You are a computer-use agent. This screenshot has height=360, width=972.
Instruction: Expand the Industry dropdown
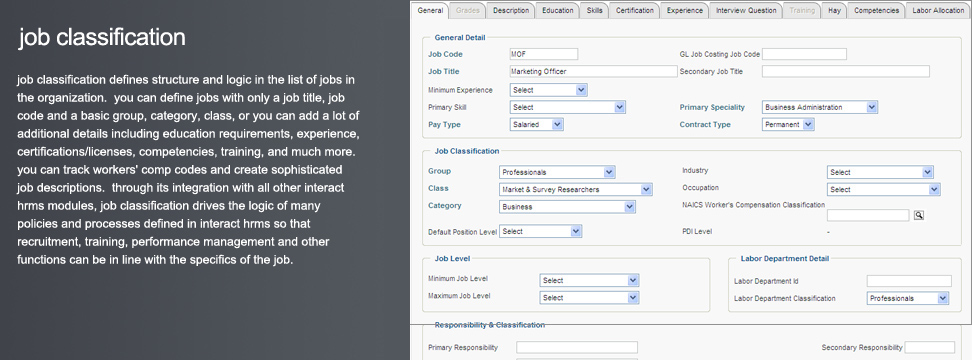tap(880, 172)
